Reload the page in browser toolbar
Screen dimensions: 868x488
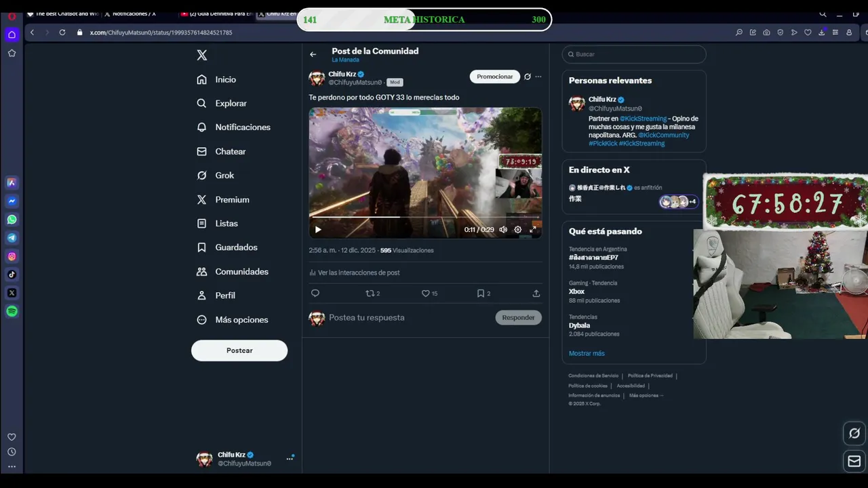pos(62,32)
